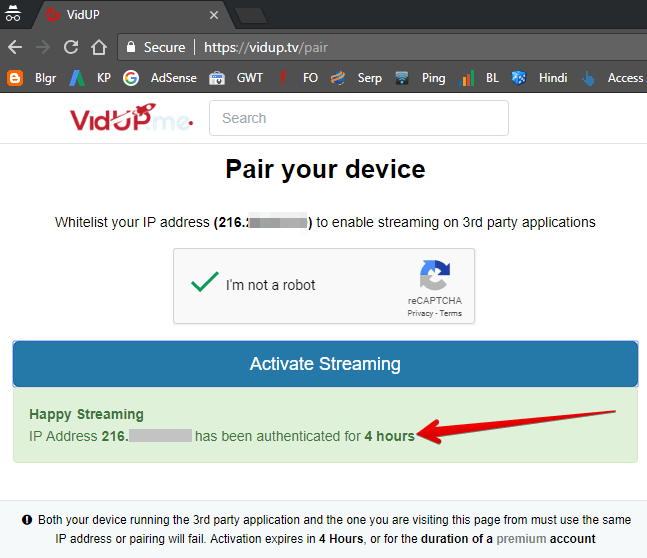The width and height of the screenshot is (647, 558).
Task: Open the reCAPTCHA Privacy link
Action: pos(420,313)
